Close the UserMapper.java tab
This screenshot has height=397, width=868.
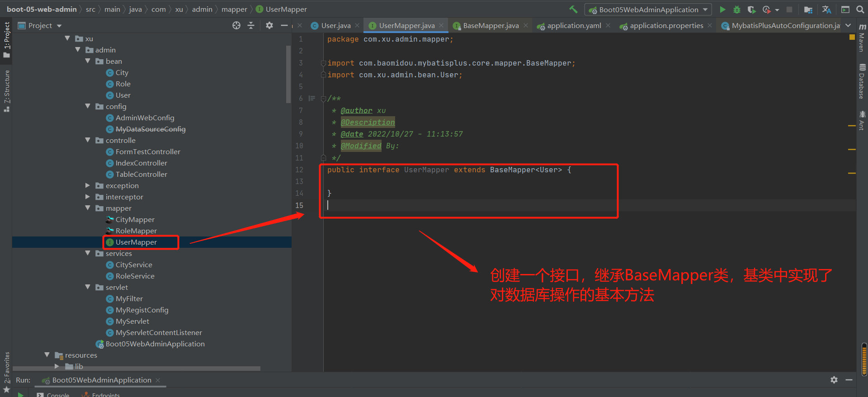coord(442,26)
